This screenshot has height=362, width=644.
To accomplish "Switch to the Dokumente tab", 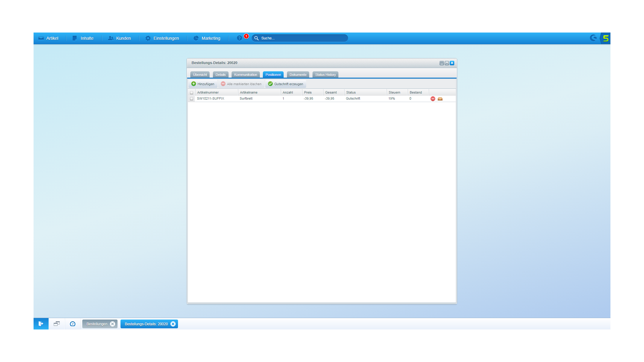I will (x=298, y=75).
